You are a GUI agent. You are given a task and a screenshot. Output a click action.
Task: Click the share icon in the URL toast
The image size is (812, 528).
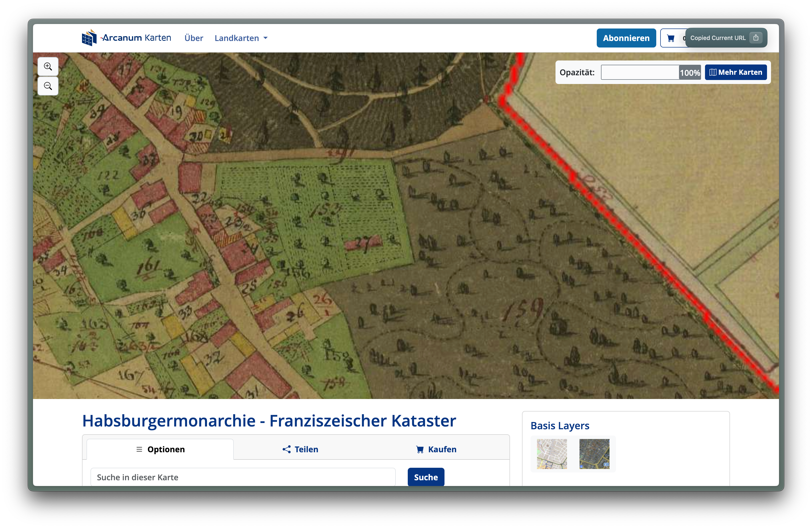[756, 37]
